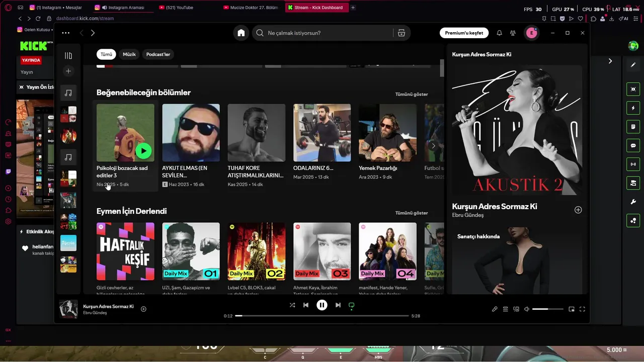Connect to a device
Screen dimensions: 644x362
point(516,309)
